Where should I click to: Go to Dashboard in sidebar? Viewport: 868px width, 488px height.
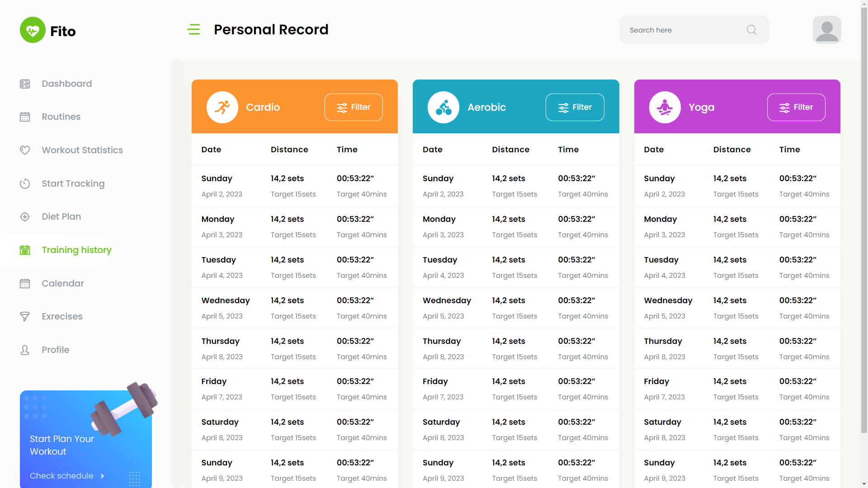66,84
